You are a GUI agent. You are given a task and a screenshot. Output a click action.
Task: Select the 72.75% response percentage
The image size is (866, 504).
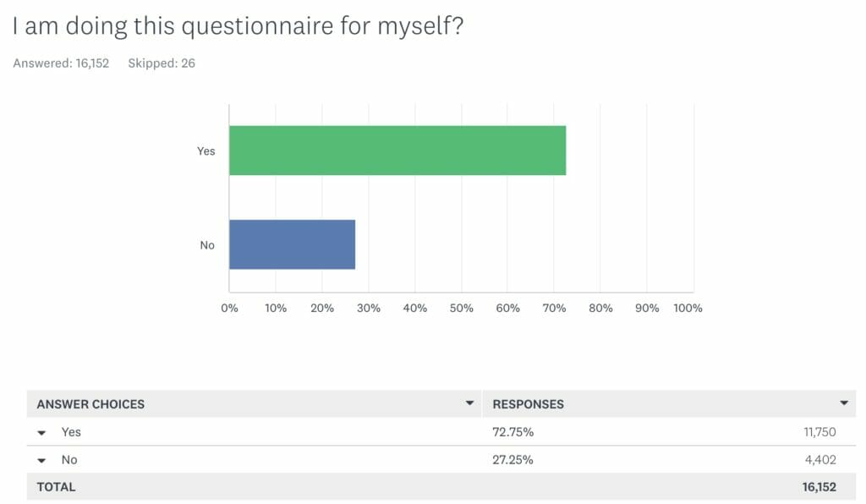pyautogui.click(x=512, y=432)
